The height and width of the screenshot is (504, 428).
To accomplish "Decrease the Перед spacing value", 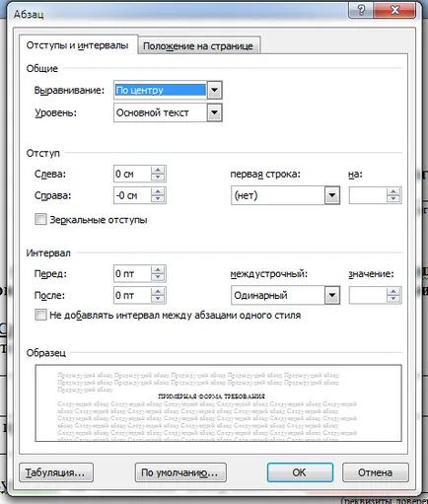I will (x=158, y=277).
